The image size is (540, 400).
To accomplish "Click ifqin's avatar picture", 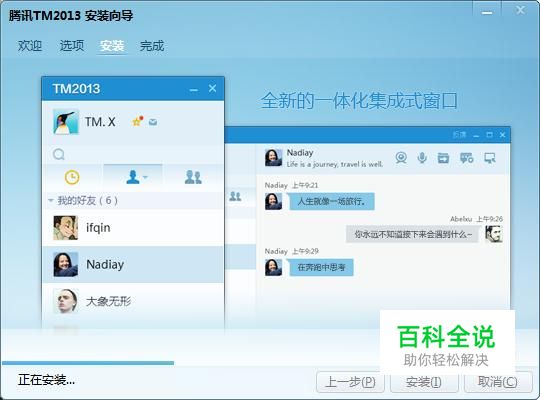I will [65, 228].
